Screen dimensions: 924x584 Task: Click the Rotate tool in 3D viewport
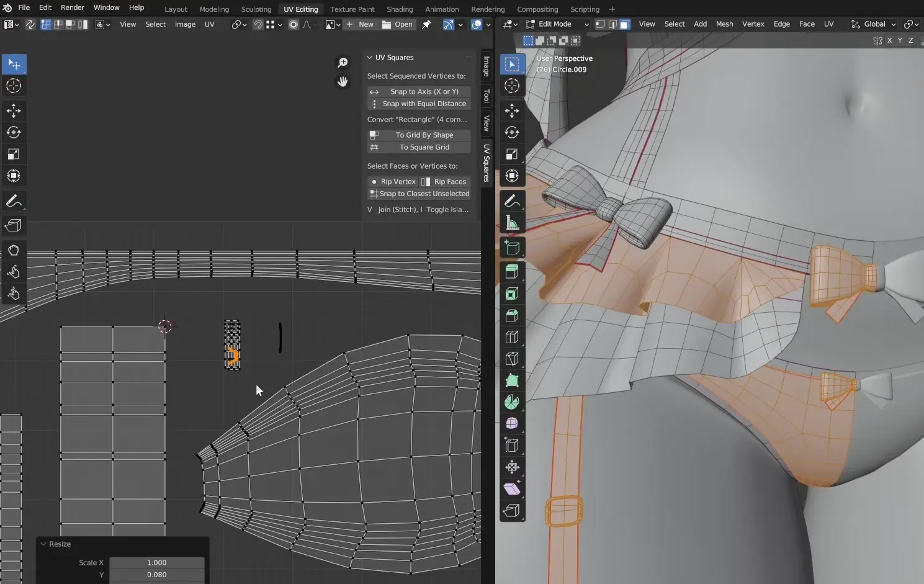pos(512,132)
